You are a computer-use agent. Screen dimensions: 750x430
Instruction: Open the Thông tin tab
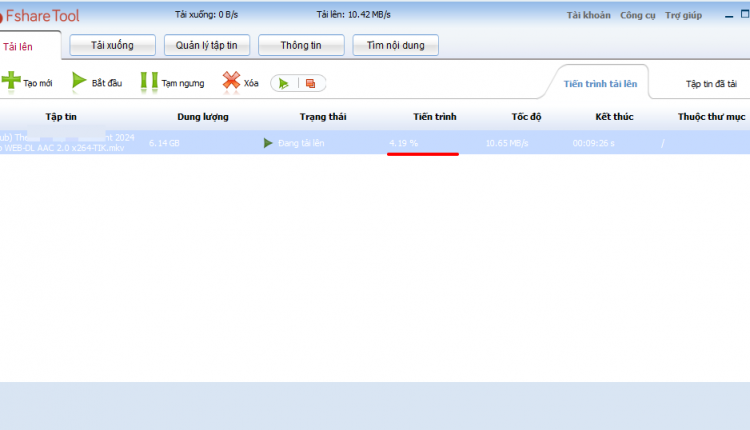click(x=301, y=45)
